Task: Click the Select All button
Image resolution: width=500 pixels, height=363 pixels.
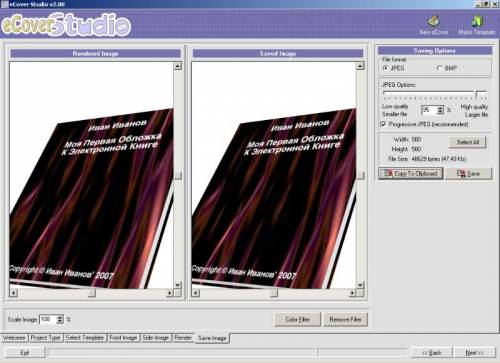Action: 468,142
